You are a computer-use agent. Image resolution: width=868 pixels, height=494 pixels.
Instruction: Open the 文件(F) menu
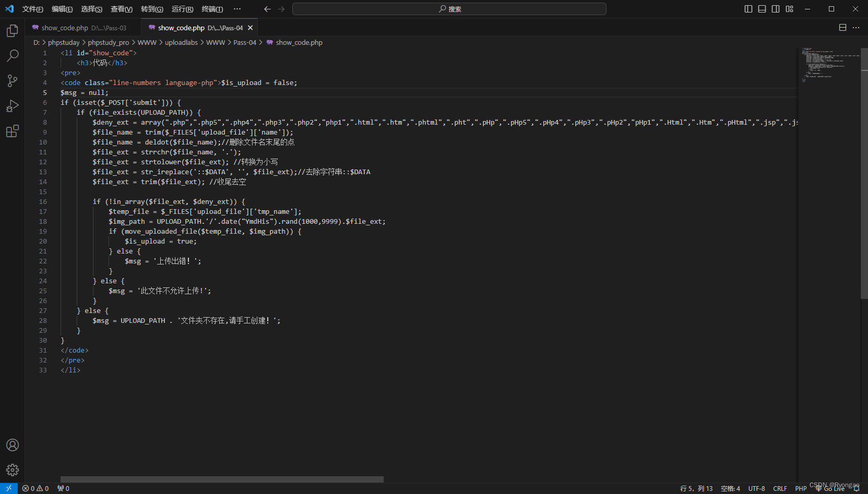(x=32, y=9)
